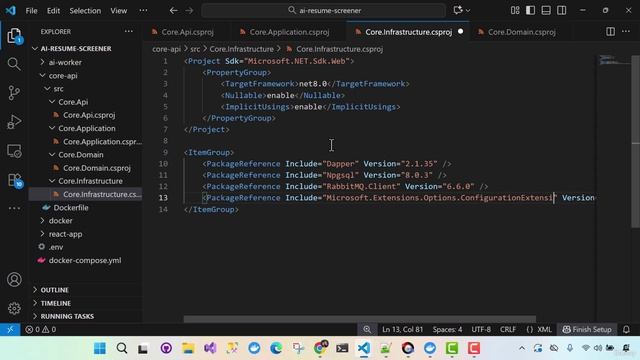Open the Accounts menu

(x=14, y=280)
